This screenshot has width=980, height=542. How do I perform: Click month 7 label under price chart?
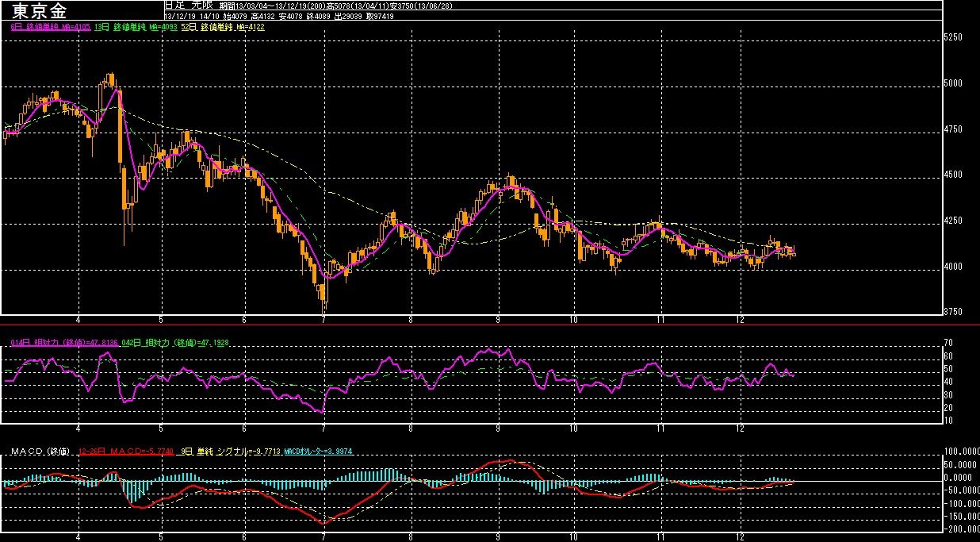tap(323, 320)
